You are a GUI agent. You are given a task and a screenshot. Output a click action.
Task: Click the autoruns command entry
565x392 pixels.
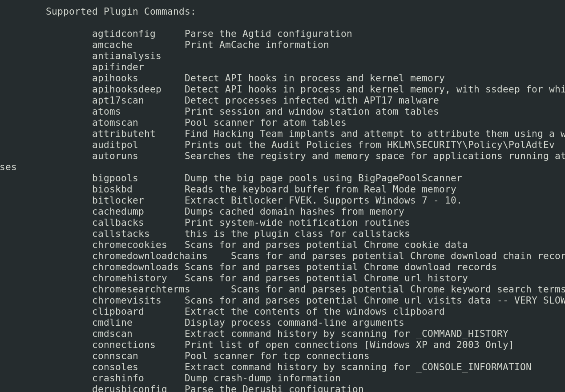(x=115, y=156)
